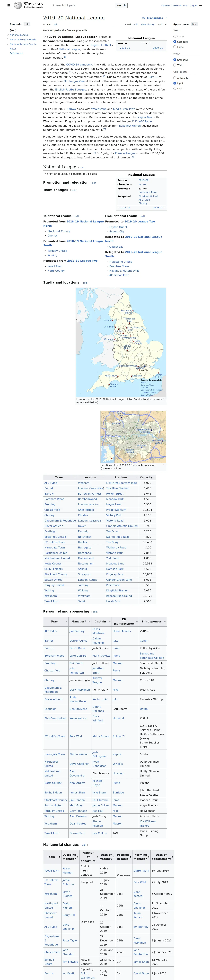Click the Donate link

point(165,5)
